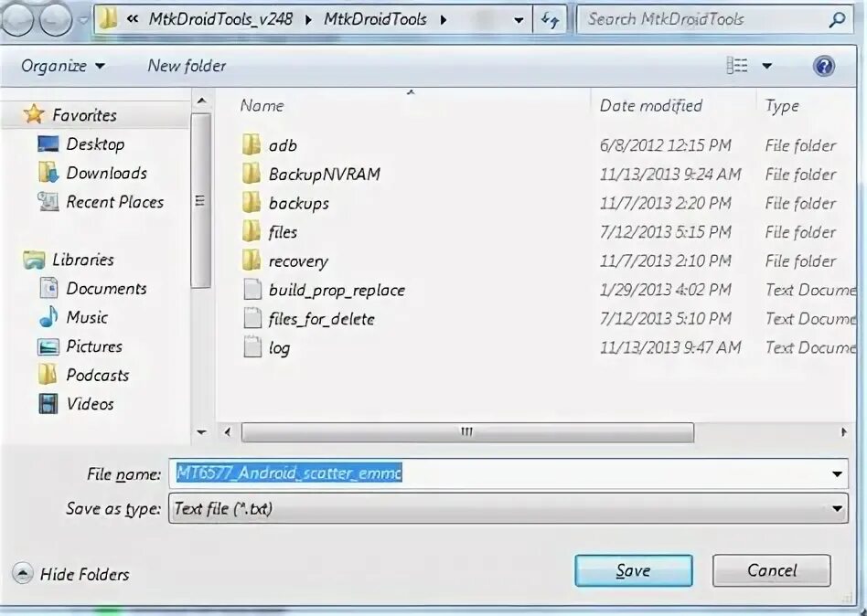Viewport: 867px width, 616px height.
Task: Click the address bar folder icon
Action: tap(108, 19)
